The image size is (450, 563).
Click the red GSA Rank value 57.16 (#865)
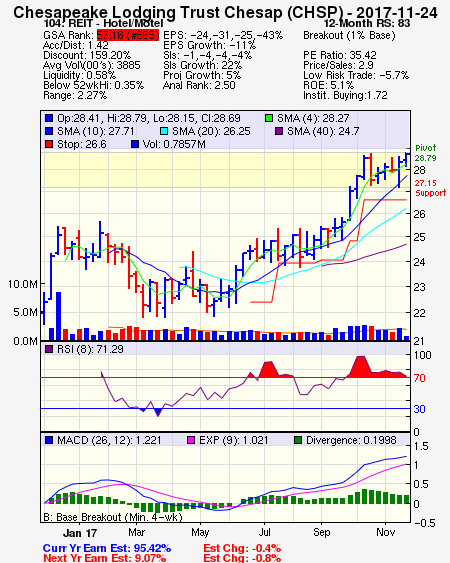coord(127,35)
